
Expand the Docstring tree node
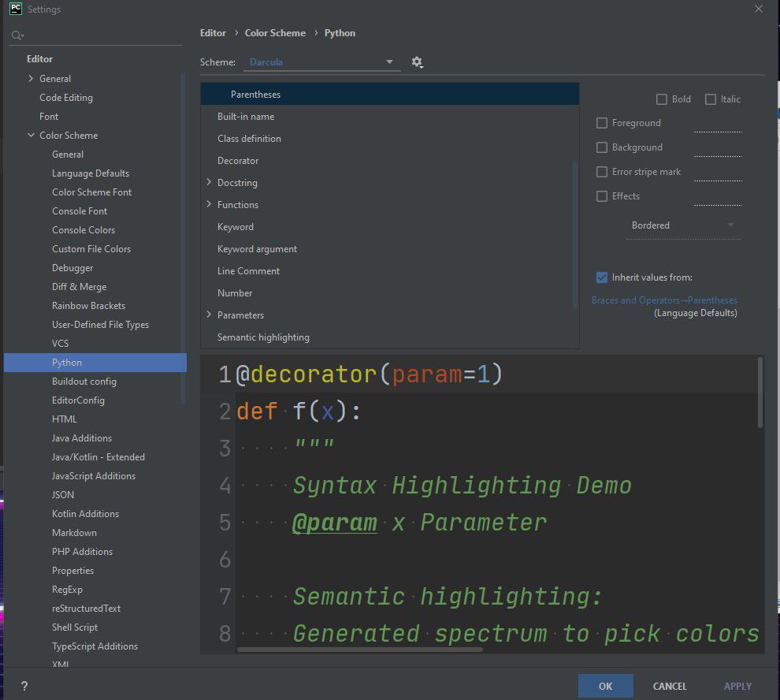click(209, 183)
